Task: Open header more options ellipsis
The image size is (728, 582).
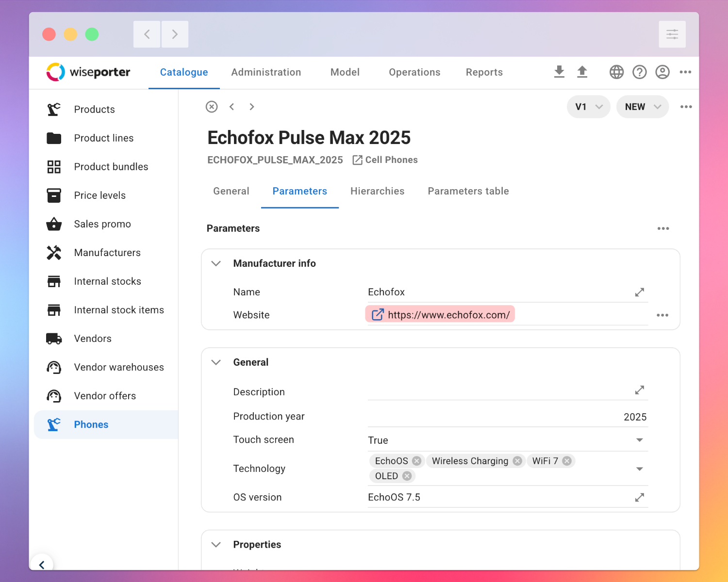Action: point(685,72)
